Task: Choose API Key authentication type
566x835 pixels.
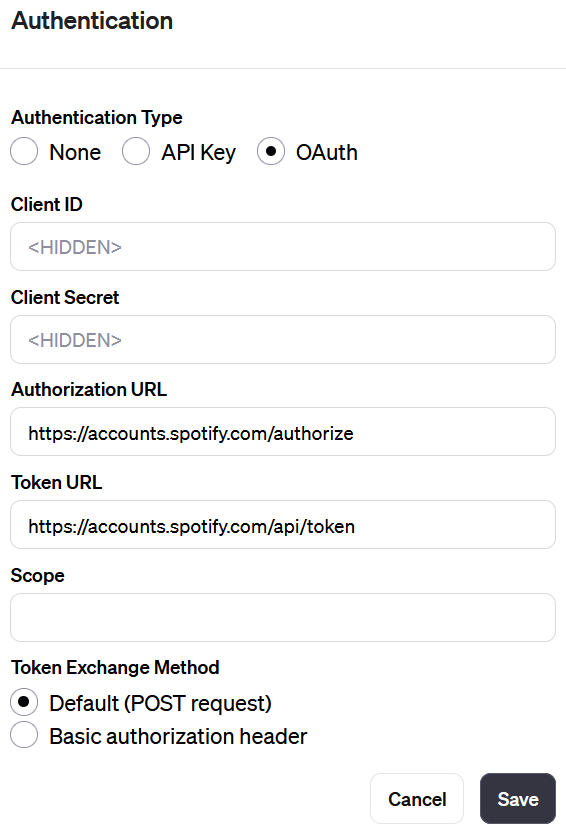Action: 136,152
